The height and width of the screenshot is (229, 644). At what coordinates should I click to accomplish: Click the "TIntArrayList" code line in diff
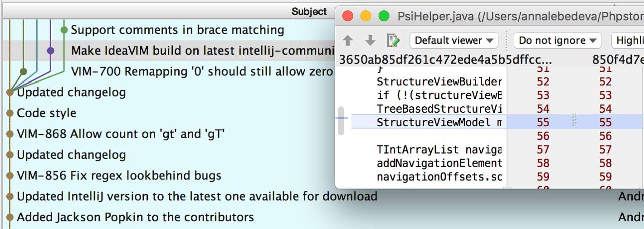click(439, 149)
